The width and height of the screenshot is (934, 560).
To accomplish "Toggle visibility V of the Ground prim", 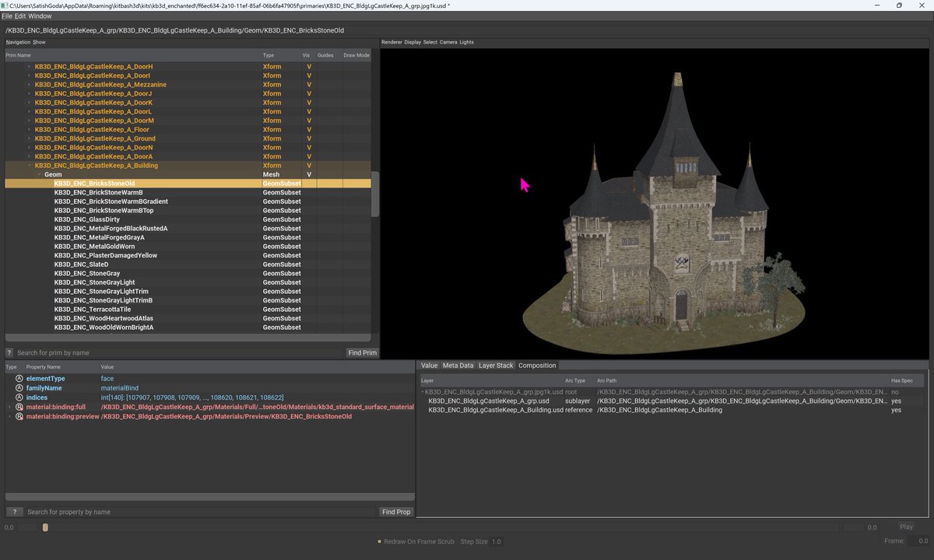I will [x=309, y=138].
